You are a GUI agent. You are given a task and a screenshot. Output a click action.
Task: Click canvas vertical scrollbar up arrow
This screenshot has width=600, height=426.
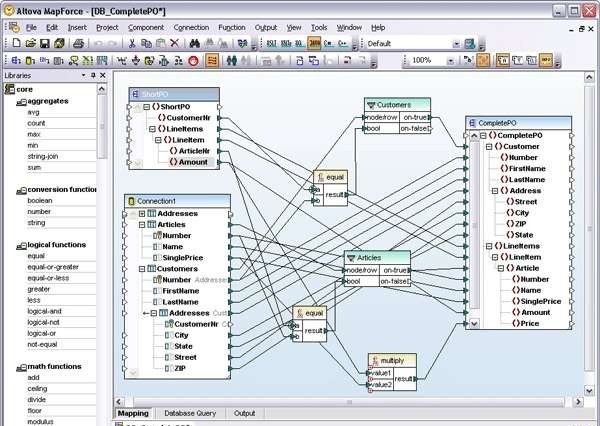point(589,78)
